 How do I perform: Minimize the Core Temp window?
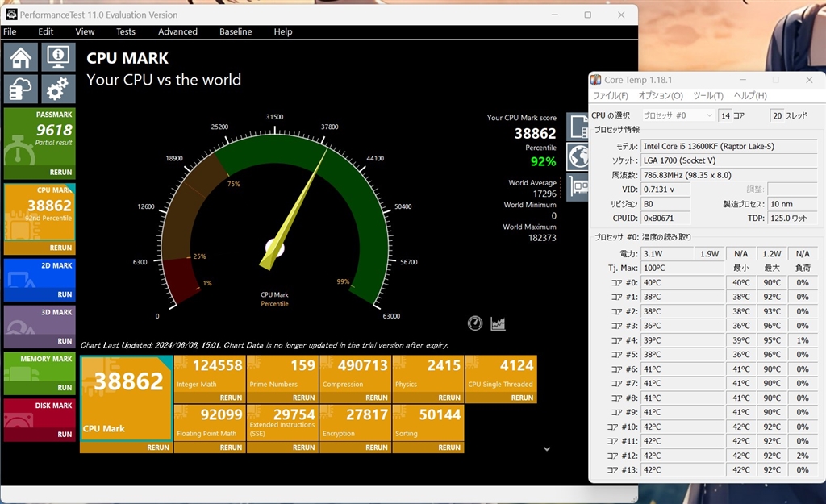tap(743, 80)
